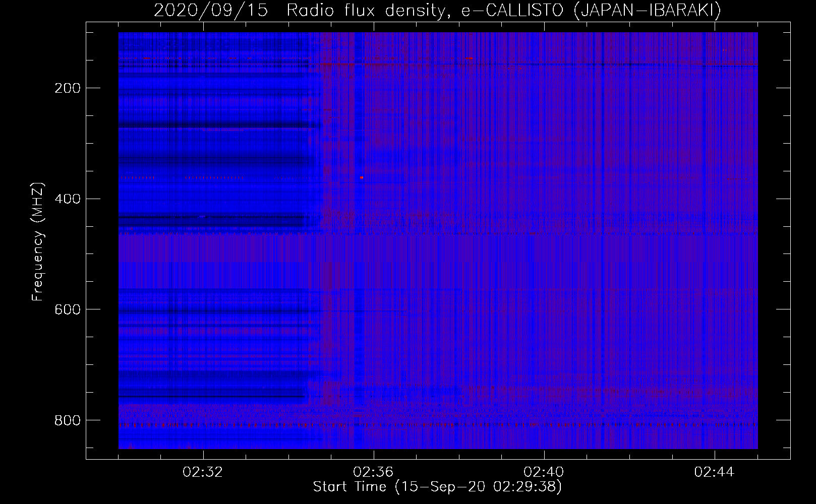816x504 pixels.
Task: Click the bright red spot near 360 MHz after 02:35
Action: 362,177
